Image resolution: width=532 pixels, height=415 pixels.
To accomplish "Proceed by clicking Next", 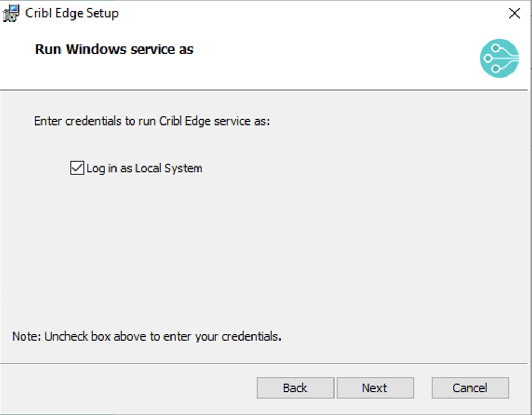I will tap(375, 388).
